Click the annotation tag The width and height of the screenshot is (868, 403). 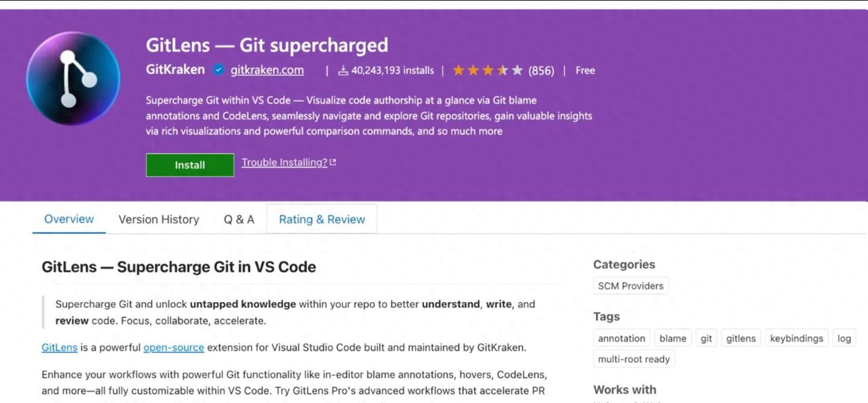622,339
